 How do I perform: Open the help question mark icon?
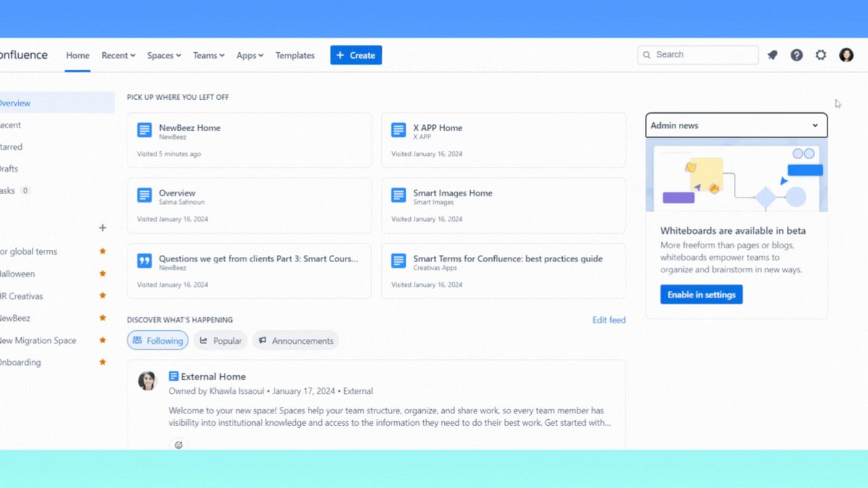[796, 55]
